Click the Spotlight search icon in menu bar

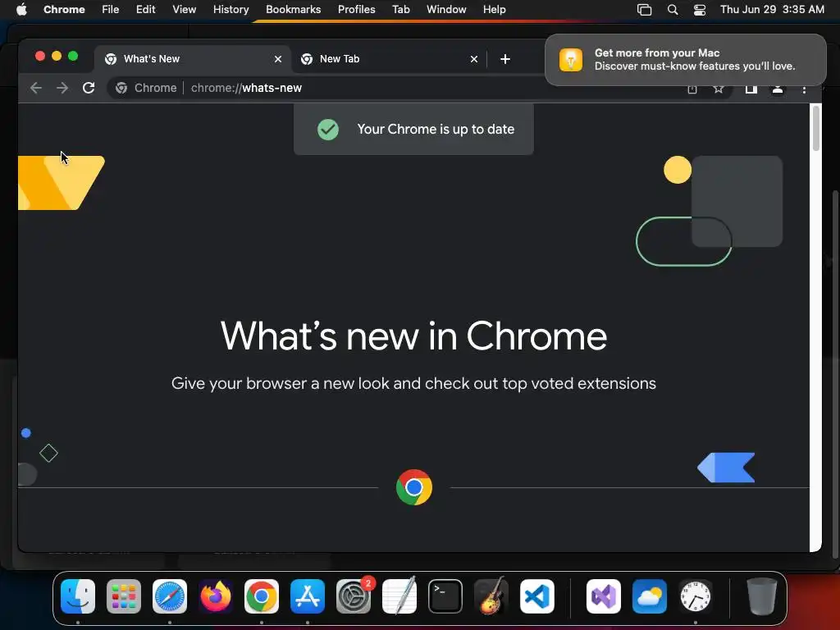point(673,10)
